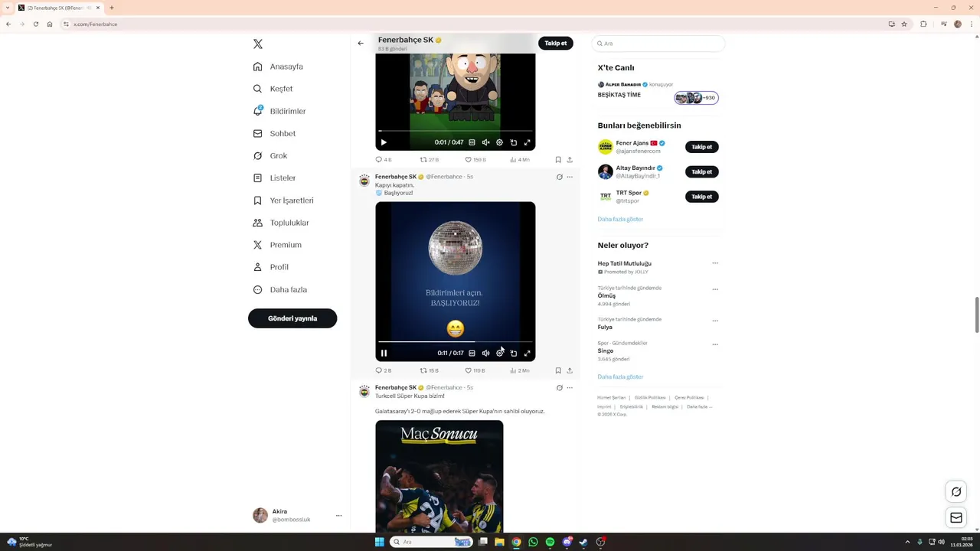Open Keşfet in the sidebar

point(273,89)
